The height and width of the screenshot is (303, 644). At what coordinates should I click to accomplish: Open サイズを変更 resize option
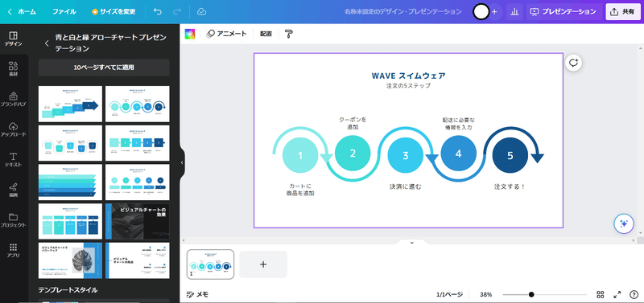click(113, 12)
